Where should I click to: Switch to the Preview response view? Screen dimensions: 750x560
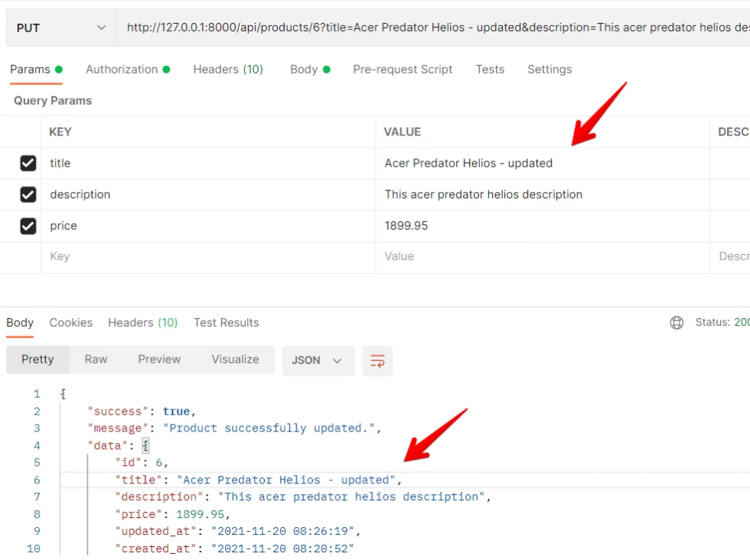(159, 359)
